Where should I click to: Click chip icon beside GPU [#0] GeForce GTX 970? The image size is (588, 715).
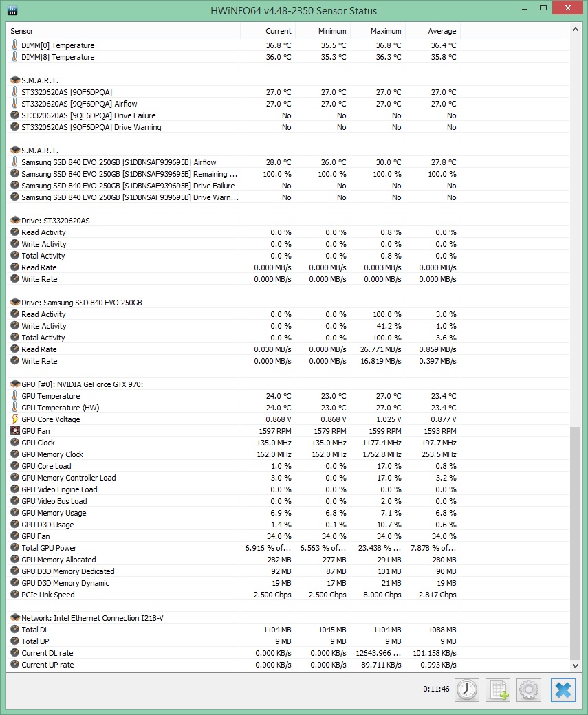[x=14, y=384]
